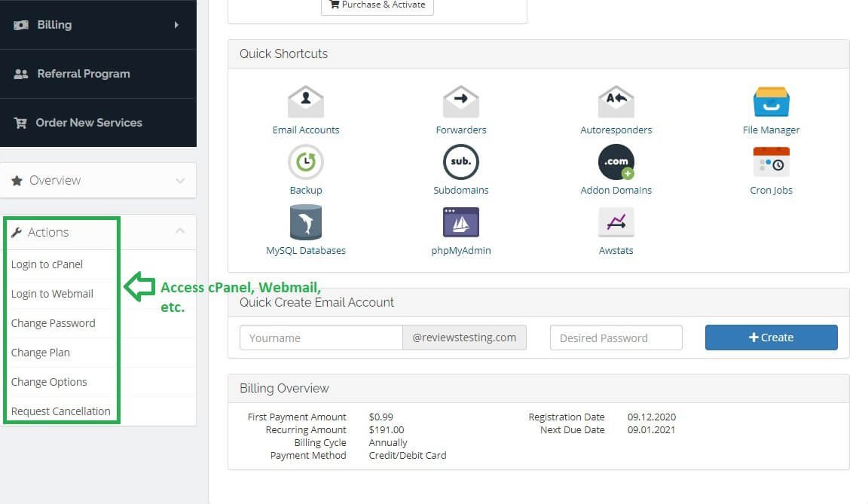Collapse the Actions panel chevron

(x=180, y=231)
